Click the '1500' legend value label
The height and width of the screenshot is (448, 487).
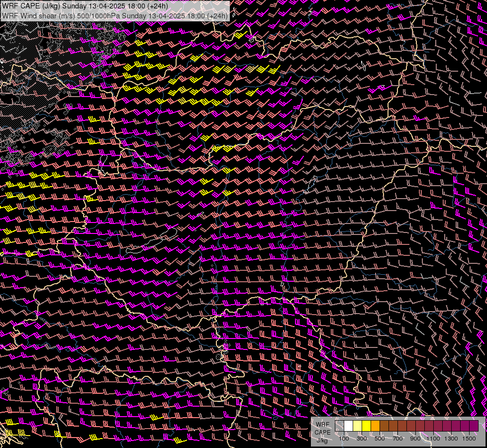coord(469,439)
